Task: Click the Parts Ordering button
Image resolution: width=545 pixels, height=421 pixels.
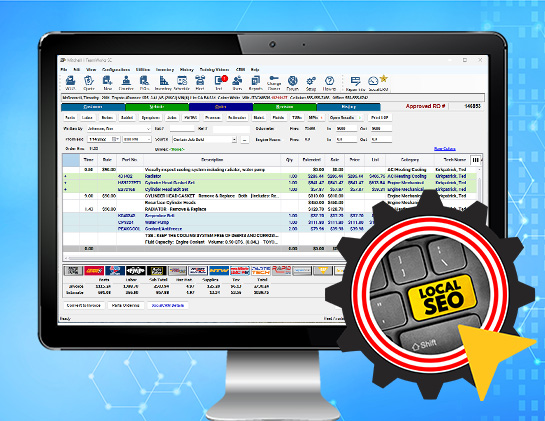Action: coord(125,305)
